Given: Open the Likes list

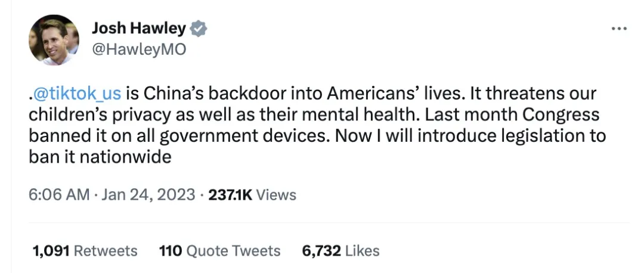Looking at the screenshot, I should (362, 251).
